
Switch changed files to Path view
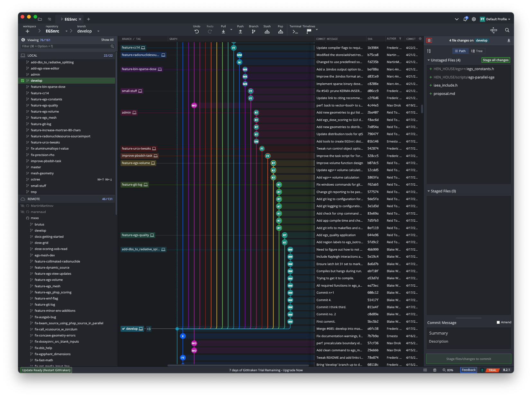460,51
